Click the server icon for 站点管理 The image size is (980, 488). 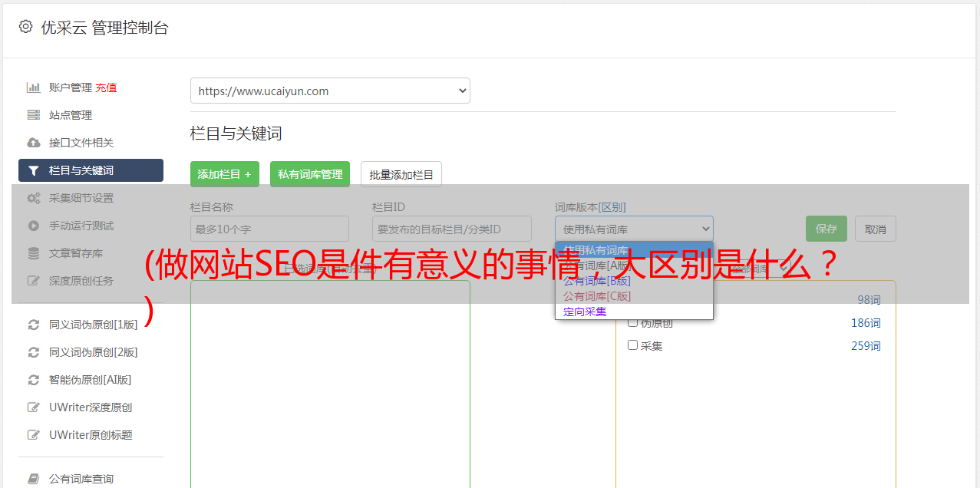[33, 115]
